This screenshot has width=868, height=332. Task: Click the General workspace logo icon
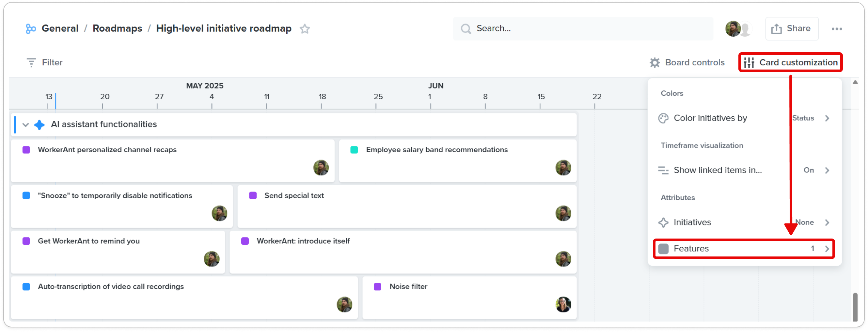[31, 29]
